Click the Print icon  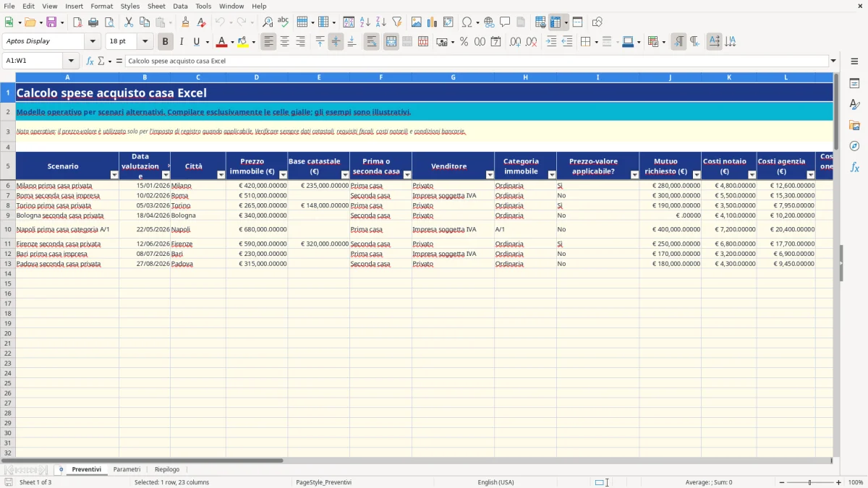[x=93, y=22]
